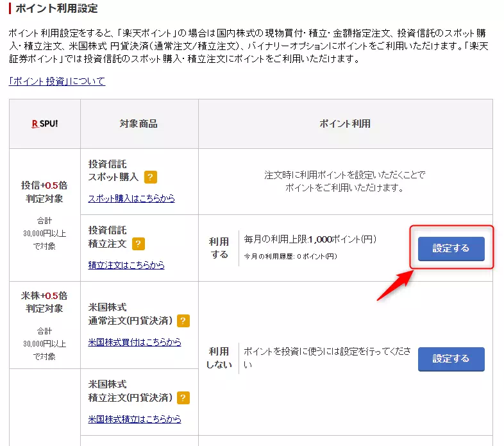Open 「ポイント投資」について link
The image size is (504, 446).
tap(57, 81)
